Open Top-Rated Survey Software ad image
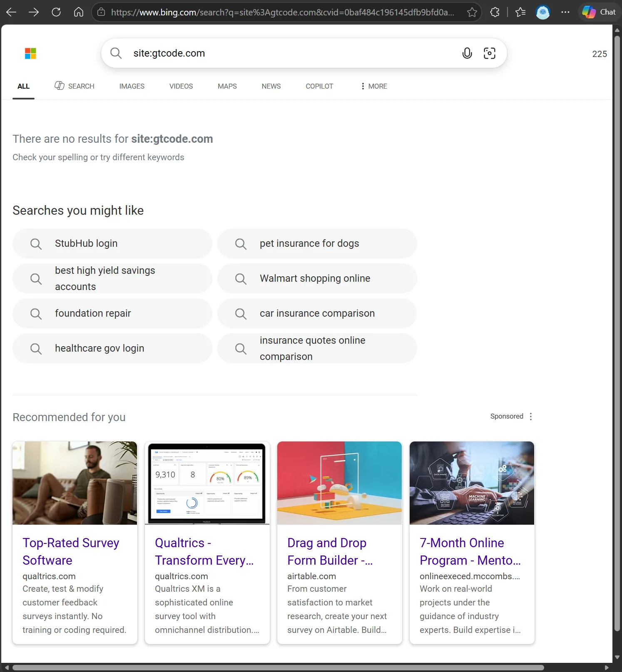 pos(75,483)
